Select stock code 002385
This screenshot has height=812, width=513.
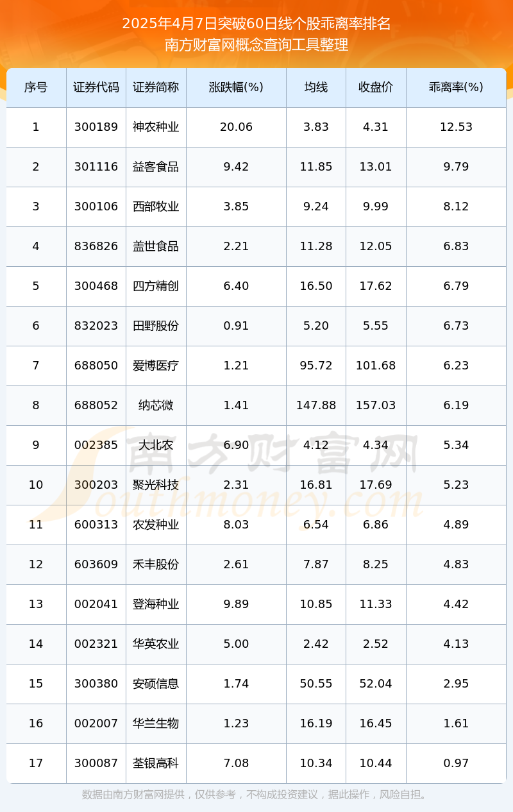click(x=96, y=445)
